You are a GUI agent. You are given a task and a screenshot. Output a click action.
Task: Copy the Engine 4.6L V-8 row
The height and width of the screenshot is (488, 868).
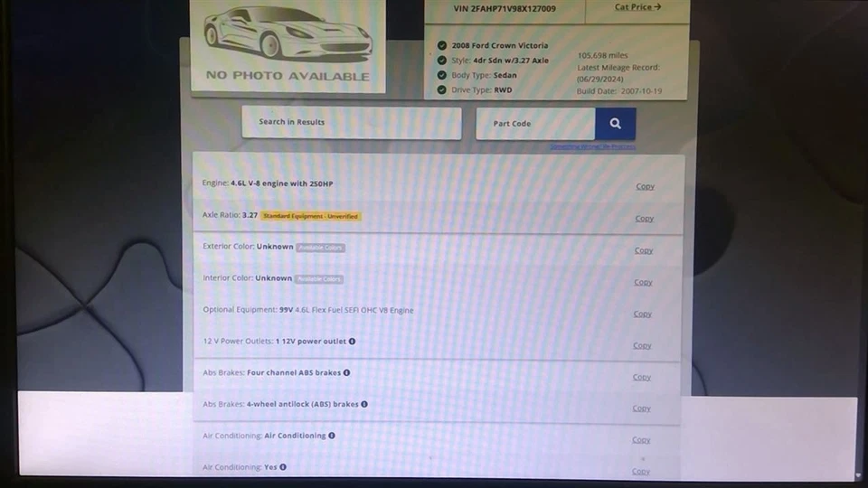tap(645, 186)
